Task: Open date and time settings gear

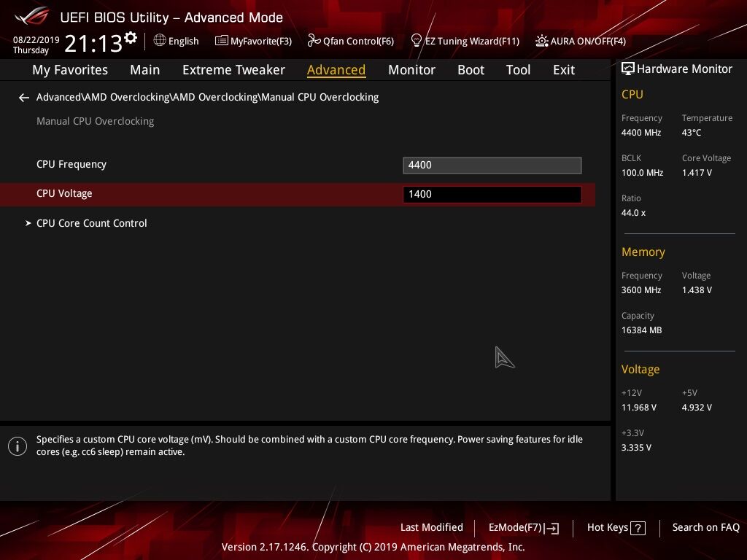Action: 131,37
